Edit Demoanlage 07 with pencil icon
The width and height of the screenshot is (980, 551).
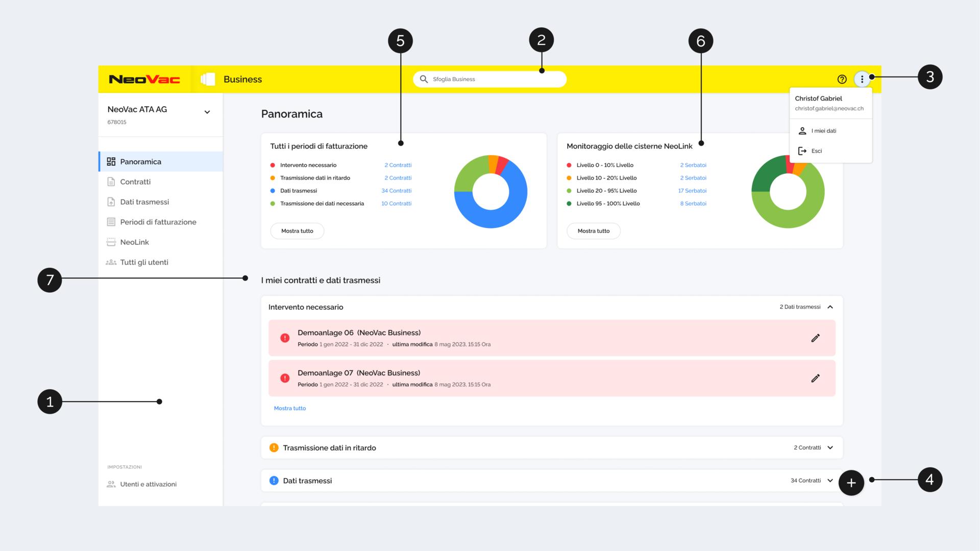(x=816, y=378)
